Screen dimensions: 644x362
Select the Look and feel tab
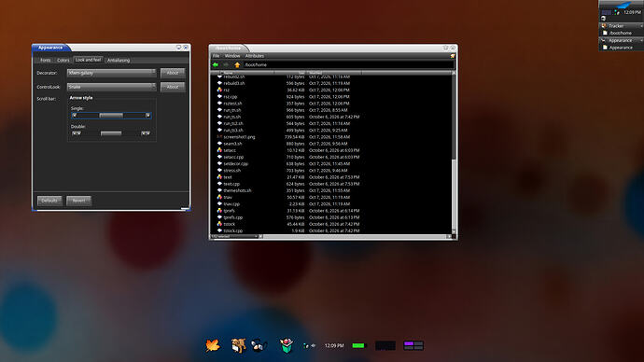[x=88, y=60]
